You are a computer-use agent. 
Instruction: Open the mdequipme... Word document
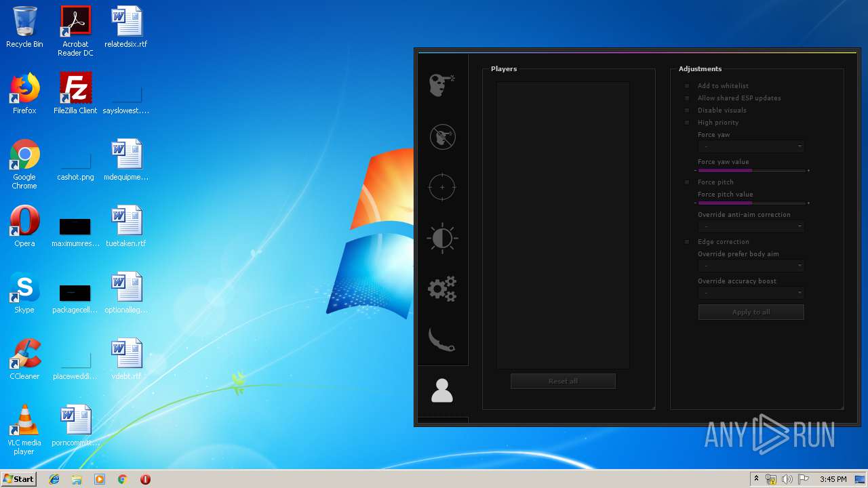tap(126, 160)
